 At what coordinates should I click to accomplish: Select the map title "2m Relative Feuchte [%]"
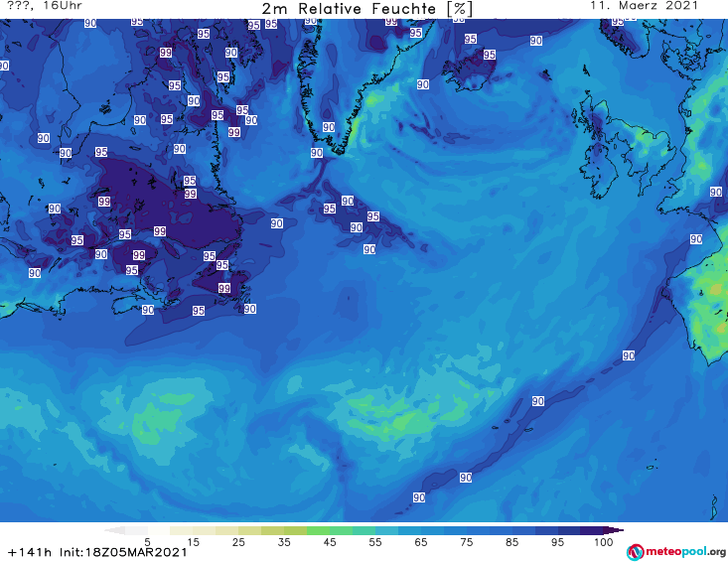tap(366, 9)
